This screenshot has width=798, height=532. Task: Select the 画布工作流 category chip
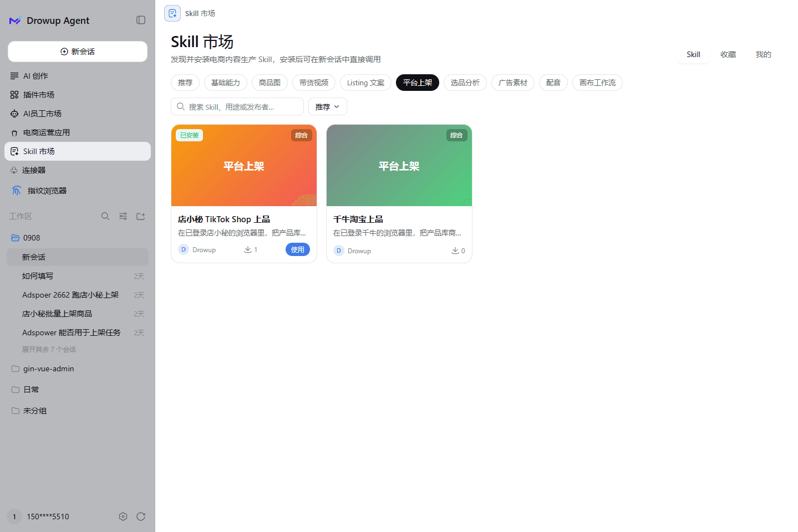coord(597,83)
